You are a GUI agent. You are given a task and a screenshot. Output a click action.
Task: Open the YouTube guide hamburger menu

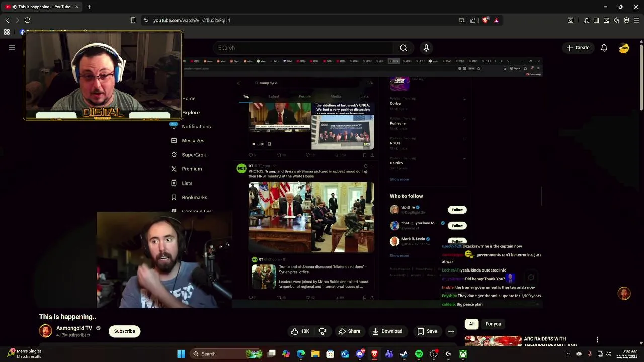(12, 48)
